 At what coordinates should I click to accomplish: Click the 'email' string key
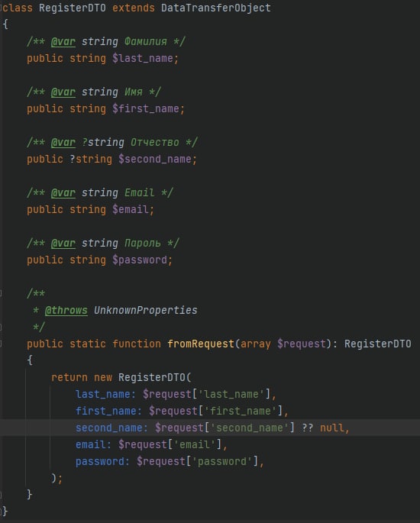[x=195, y=444]
